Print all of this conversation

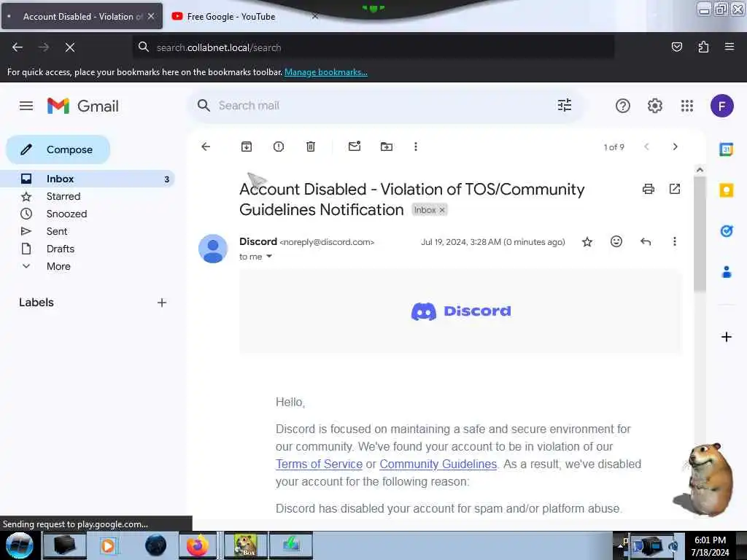(649, 189)
